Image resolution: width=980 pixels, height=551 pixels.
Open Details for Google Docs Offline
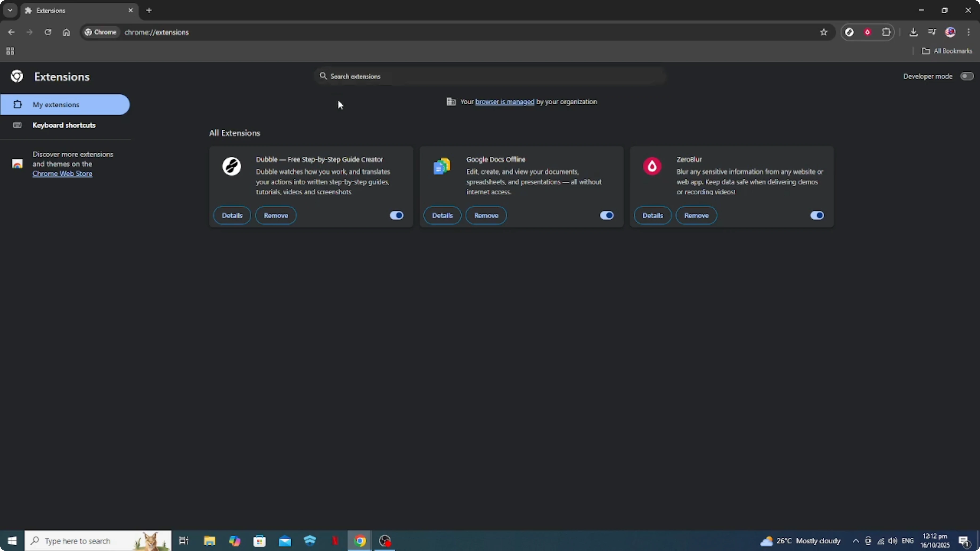(442, 216)
